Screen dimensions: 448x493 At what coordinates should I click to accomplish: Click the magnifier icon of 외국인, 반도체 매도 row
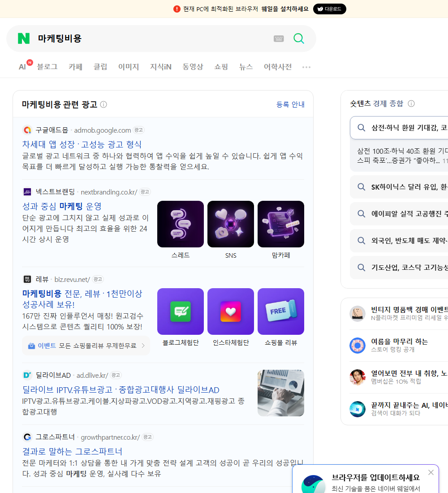(362, 241)
